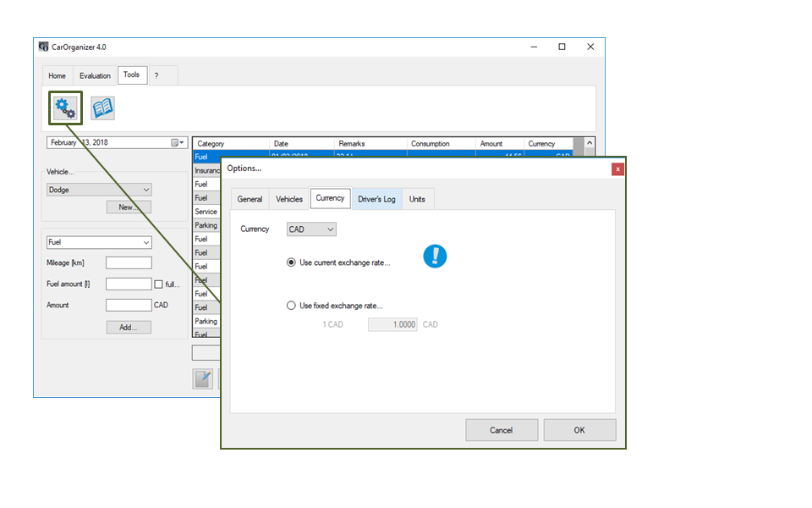Open the Dodge vehicle dropdown
812x508 pixels.
tap(99, 190)
